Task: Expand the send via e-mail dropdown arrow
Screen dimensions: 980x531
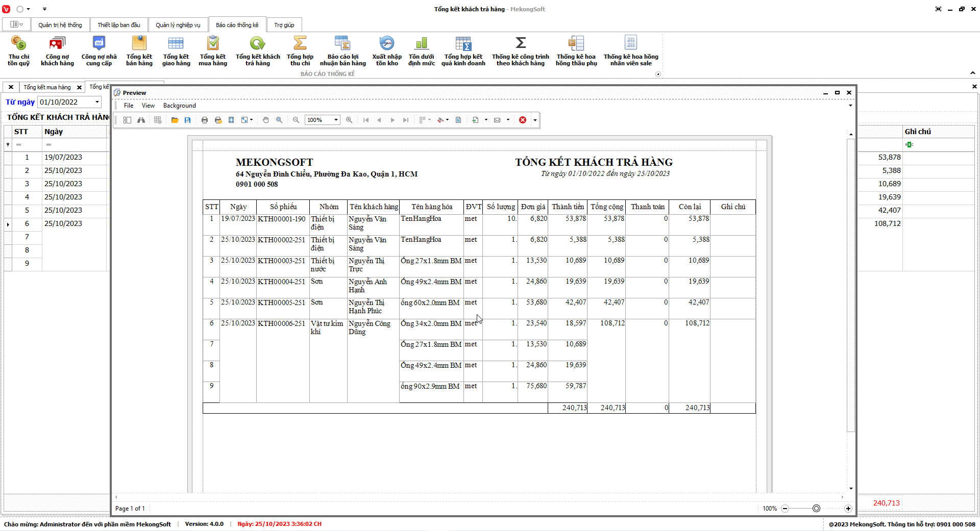Action: click(508, 120)
